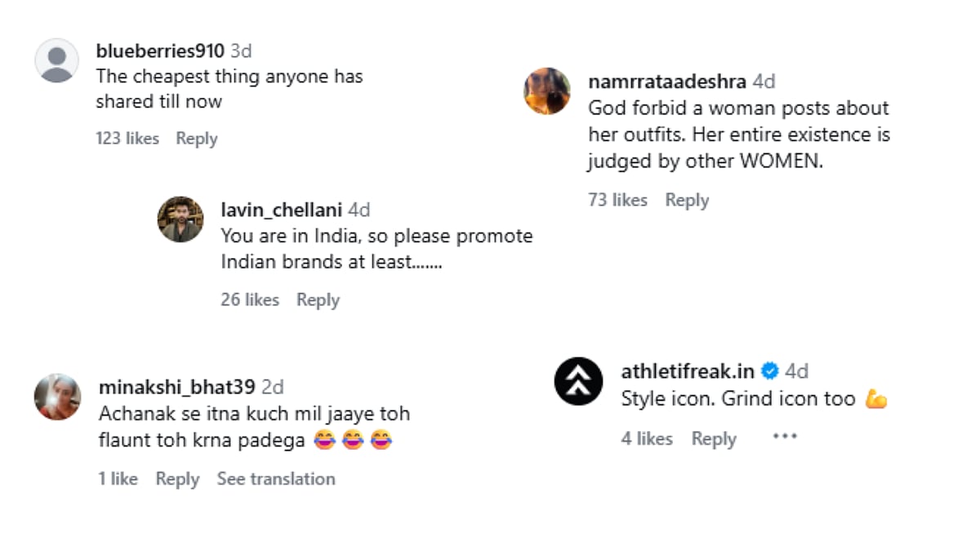View the 123 likes list

click(127, 139)
